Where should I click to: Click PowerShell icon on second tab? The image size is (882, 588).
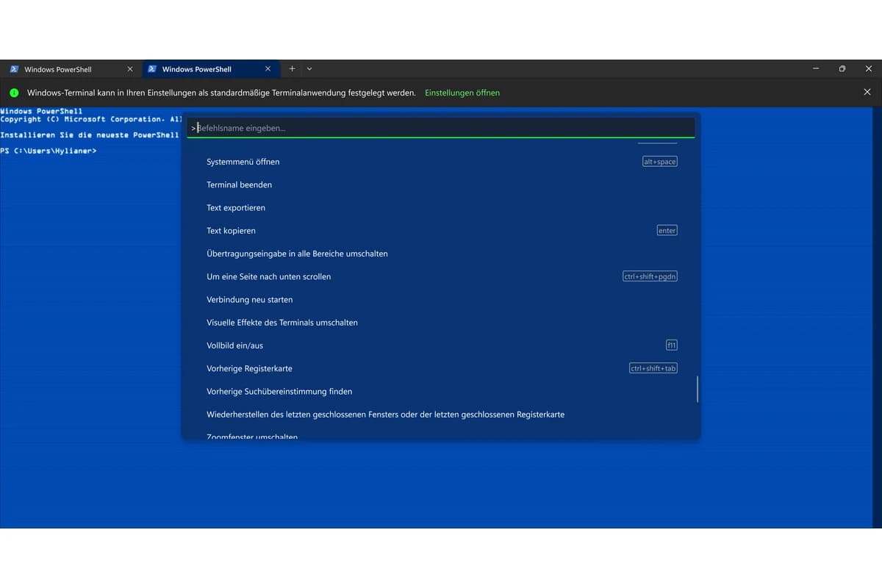click(x=152, y=69)
